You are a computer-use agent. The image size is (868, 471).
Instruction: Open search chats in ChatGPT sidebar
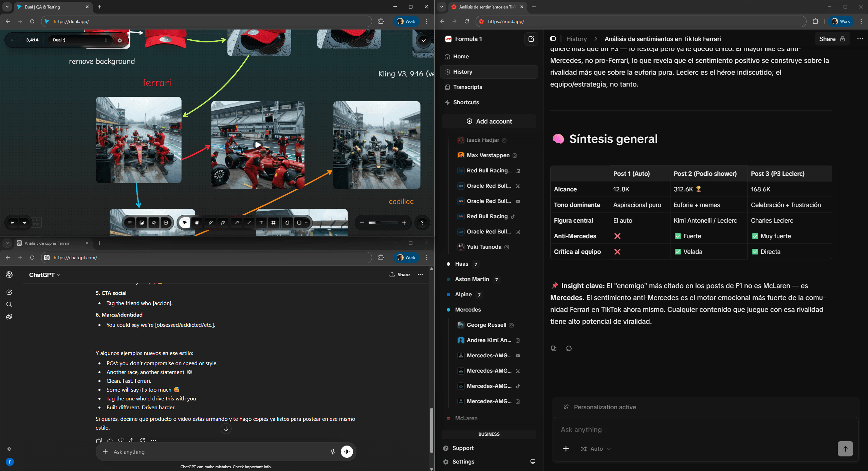[x=9, y=304]
